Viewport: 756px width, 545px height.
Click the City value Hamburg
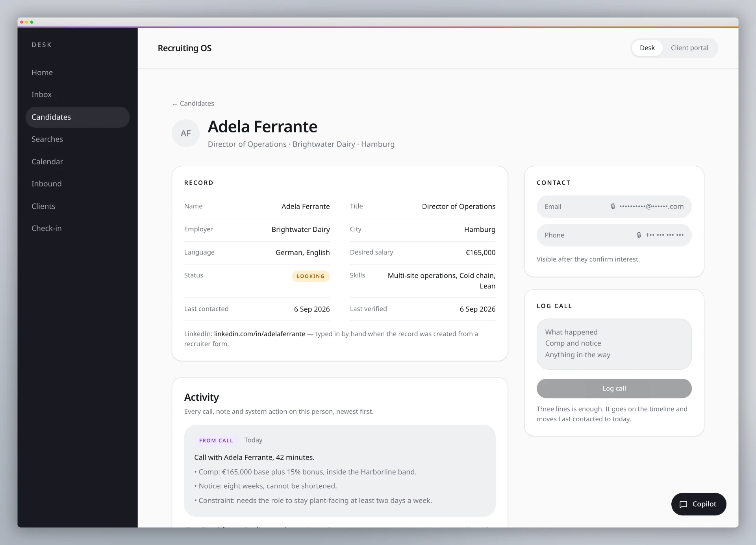pyautogui.click(x=480, y=229)
